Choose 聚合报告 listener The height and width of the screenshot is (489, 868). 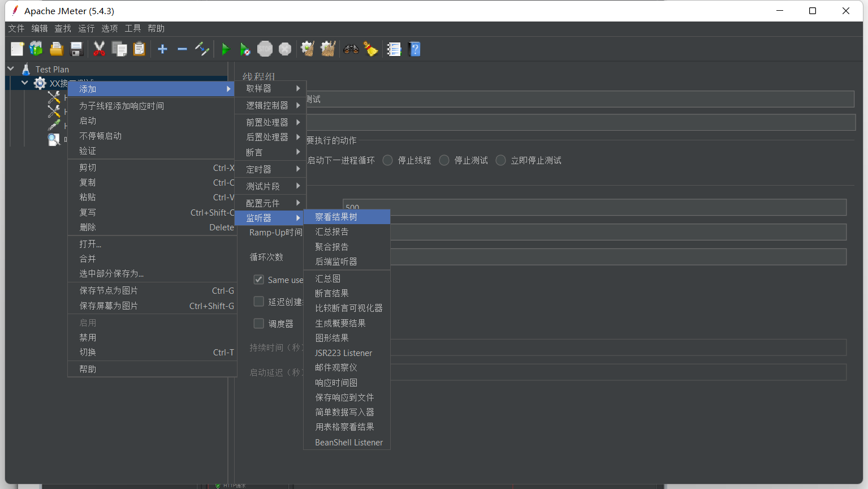347,247
